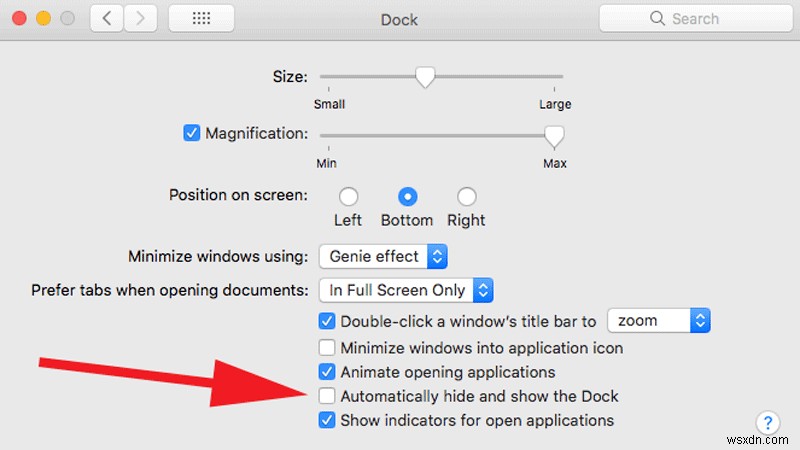Enable Automatically hide and show the Dock
The height and width of the screenshot is (450, 800).
click(326, 397)
